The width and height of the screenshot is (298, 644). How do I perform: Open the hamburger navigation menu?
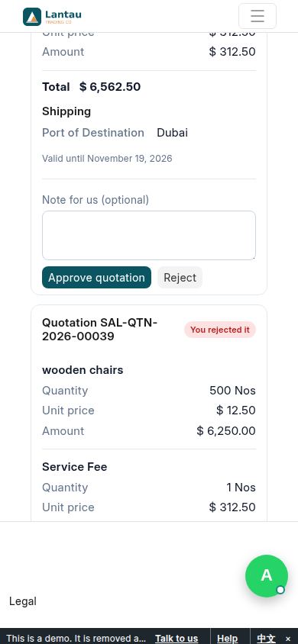pos(258,16)
